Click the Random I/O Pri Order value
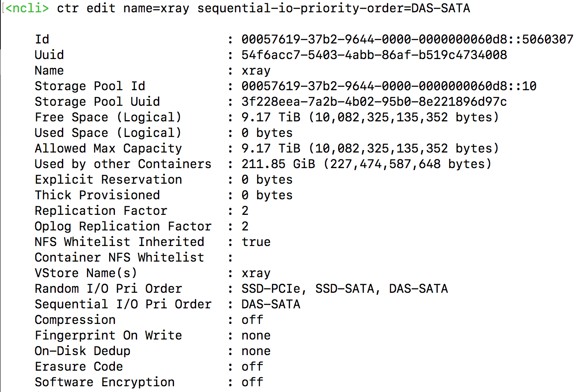The image size is (581, 392). click(x=344, y=289)
